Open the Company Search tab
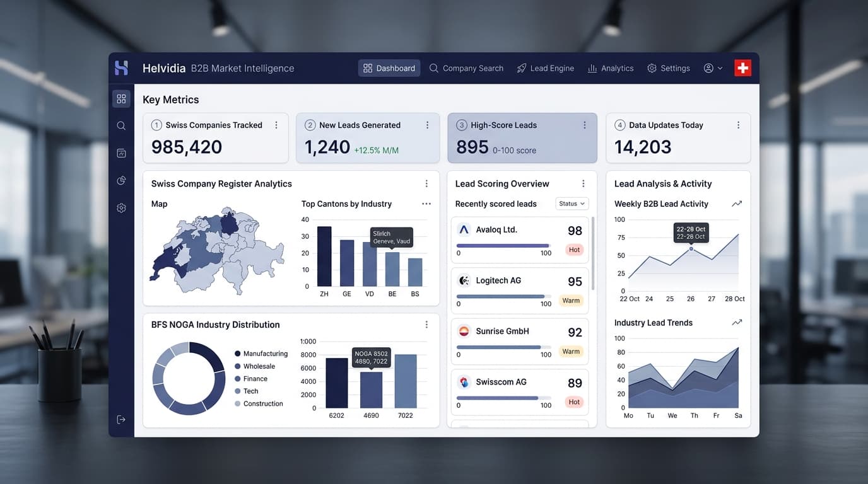 [466, 68]
